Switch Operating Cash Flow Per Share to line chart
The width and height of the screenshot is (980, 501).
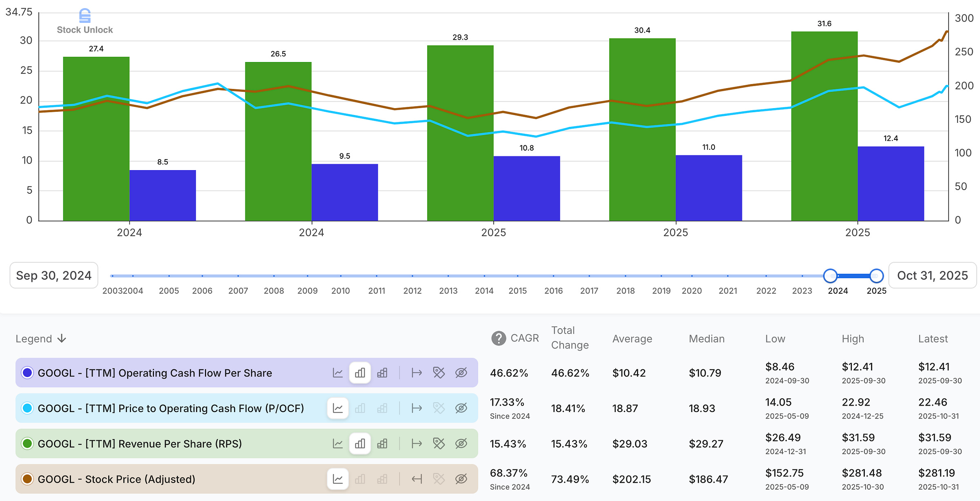pos(338,373)
